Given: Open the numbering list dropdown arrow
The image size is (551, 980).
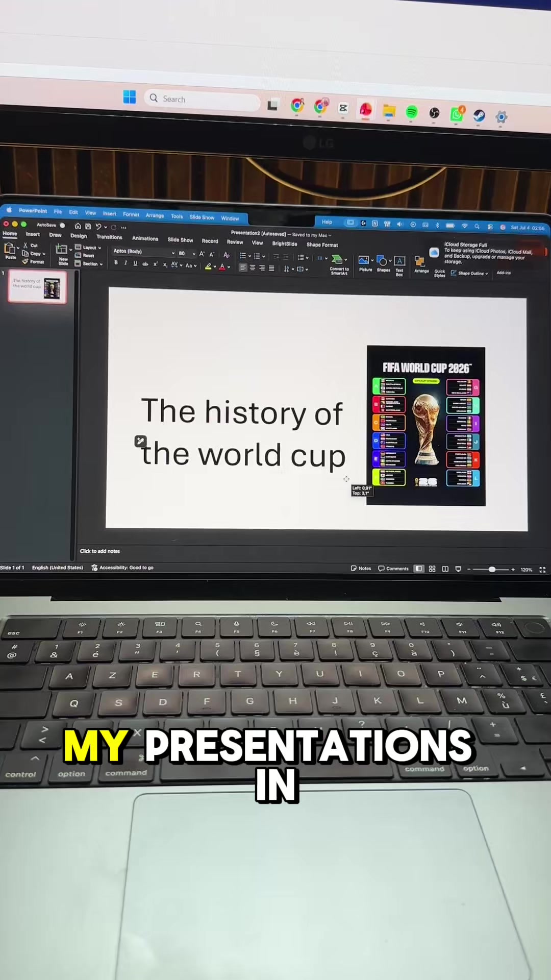Looking at the screenshot, I should point(263,257).
